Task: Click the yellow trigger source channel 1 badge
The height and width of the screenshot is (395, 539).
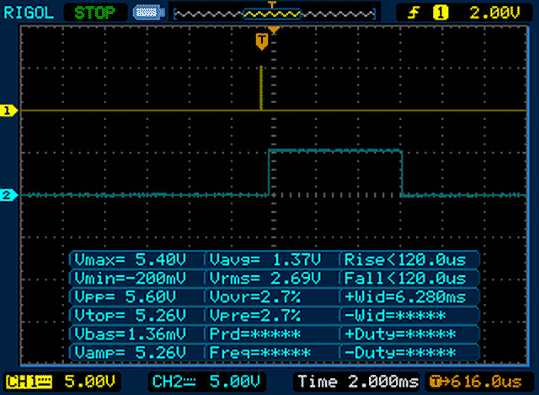Action: [x=440, y=13]
